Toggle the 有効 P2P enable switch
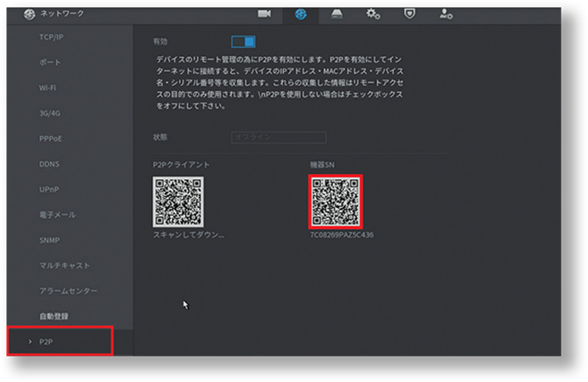The height and width of the screenshot is (382, 588). tap(243, 42)
